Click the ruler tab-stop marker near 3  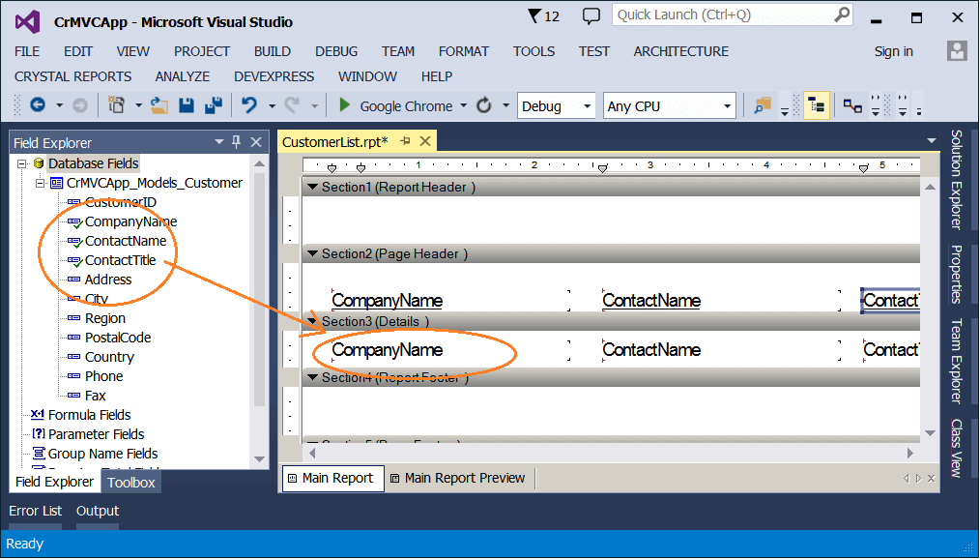pos(602,168)
